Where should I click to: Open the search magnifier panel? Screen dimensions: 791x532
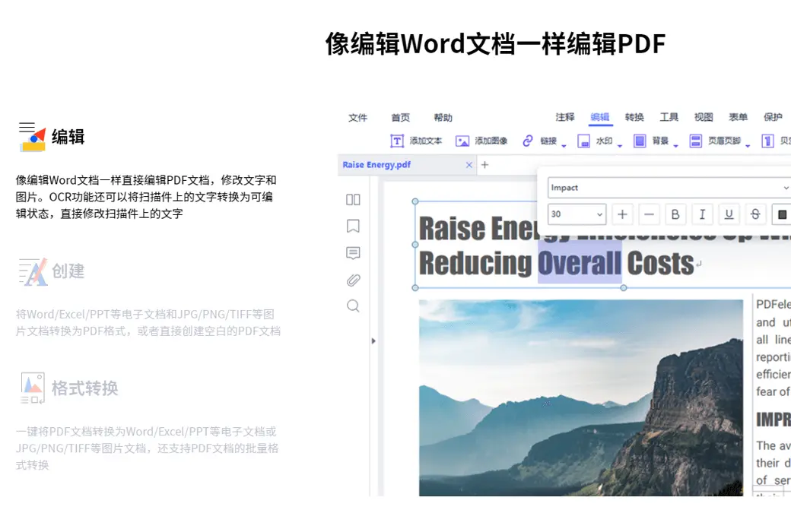(x=353, y=306)
